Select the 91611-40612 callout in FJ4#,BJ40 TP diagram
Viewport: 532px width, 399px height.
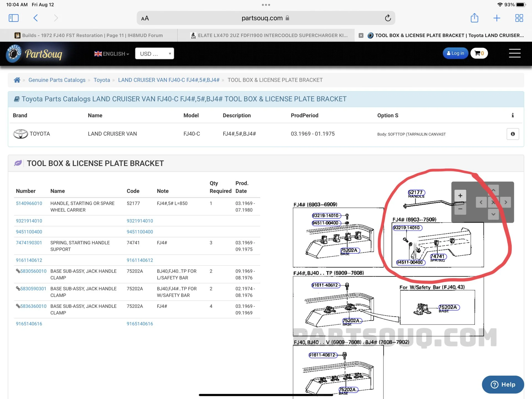(x=326, y=285)
